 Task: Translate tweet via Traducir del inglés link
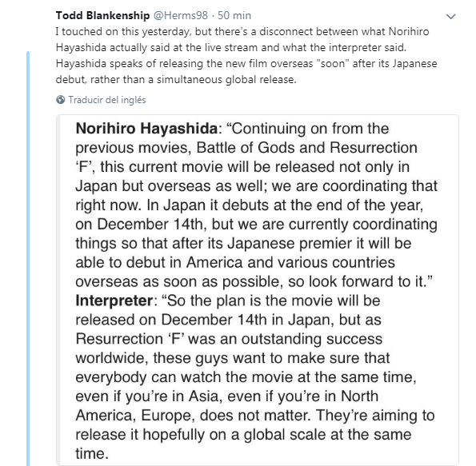107,100
